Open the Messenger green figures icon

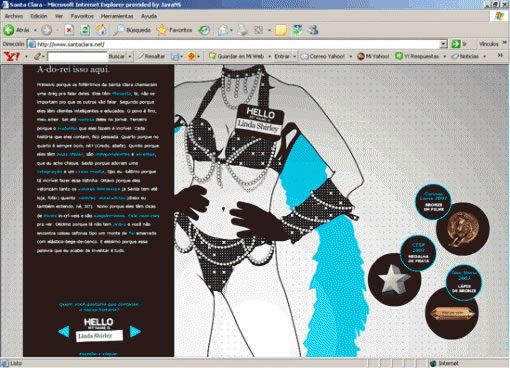coord(297,30)
